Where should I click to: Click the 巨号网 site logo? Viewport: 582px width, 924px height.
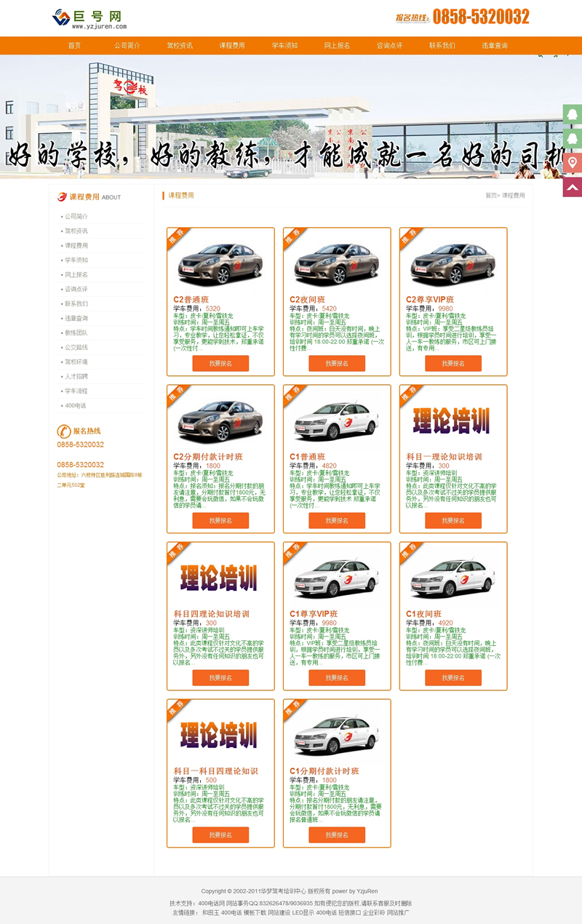point(89,18)
